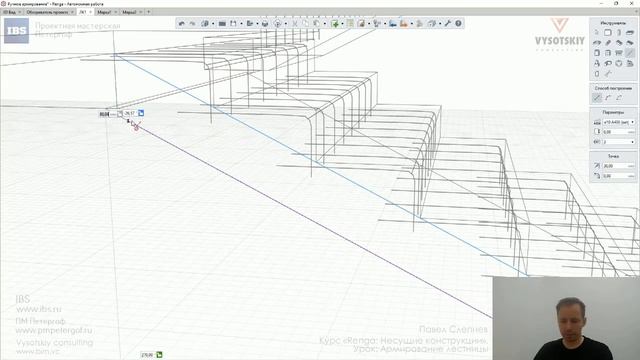Click the 0,00 field under Параметры

pyautogui.click(x=619, y=132)
